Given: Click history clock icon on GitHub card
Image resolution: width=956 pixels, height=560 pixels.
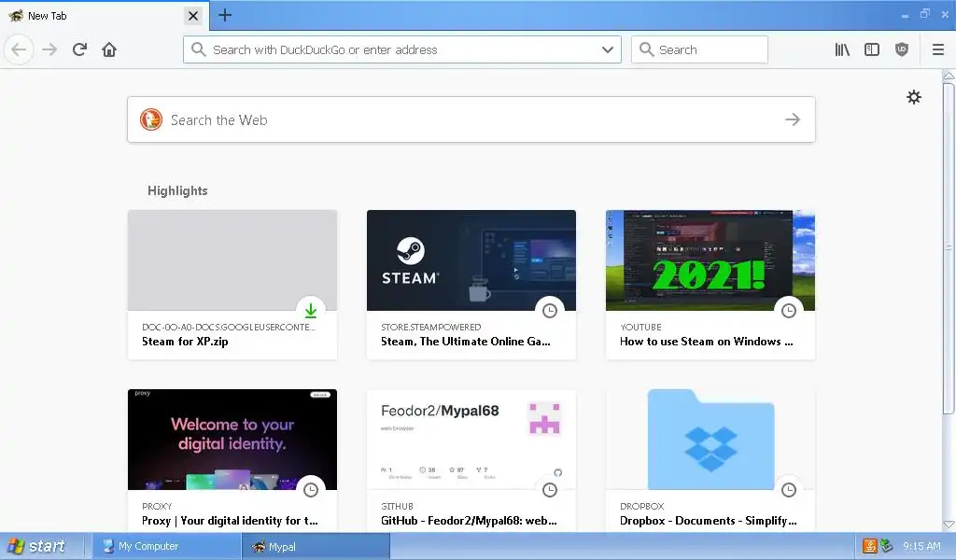Looking at the screenshot, I should click(550, 489).
